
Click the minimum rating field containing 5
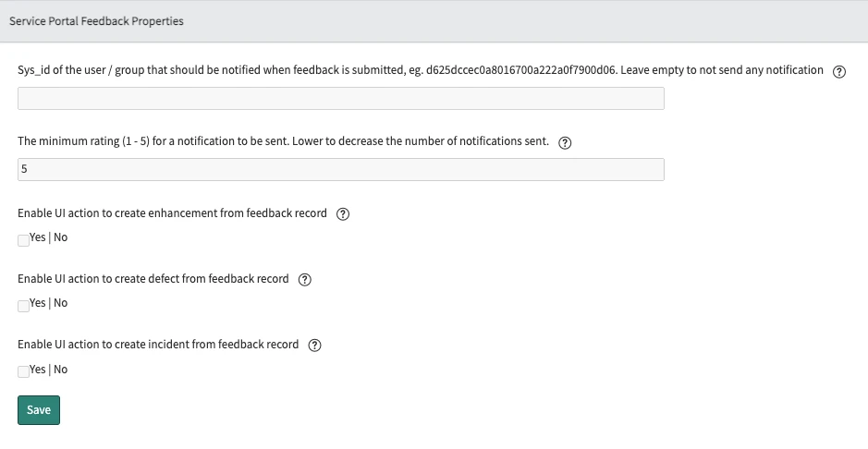click(340, 169)
